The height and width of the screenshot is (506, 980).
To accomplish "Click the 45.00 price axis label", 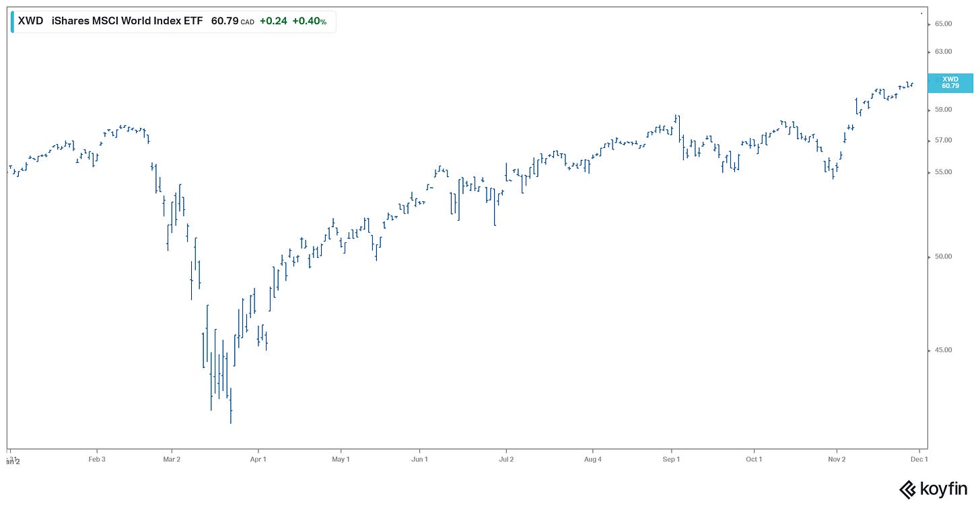I will [943, 351].
